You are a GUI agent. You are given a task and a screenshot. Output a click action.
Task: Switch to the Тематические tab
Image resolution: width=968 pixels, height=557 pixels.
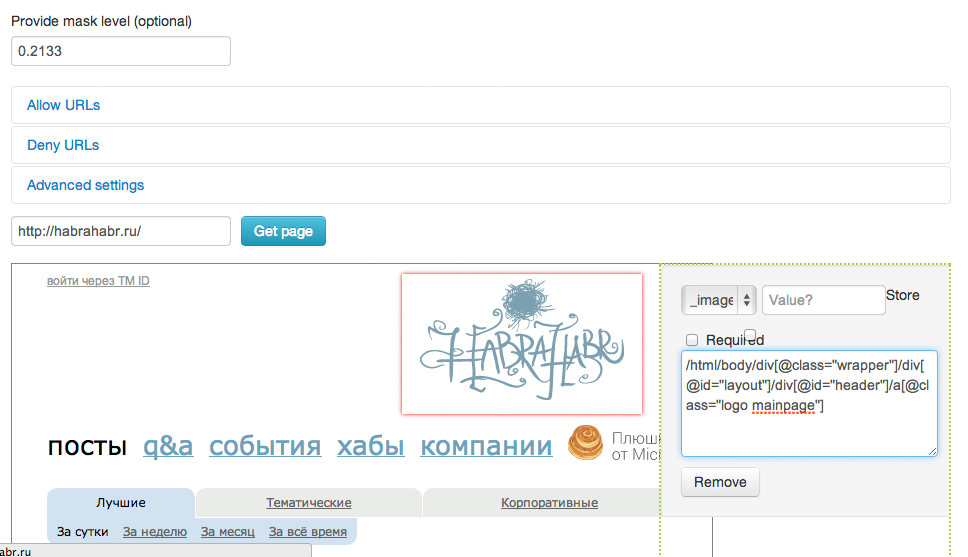pos(309,503)
